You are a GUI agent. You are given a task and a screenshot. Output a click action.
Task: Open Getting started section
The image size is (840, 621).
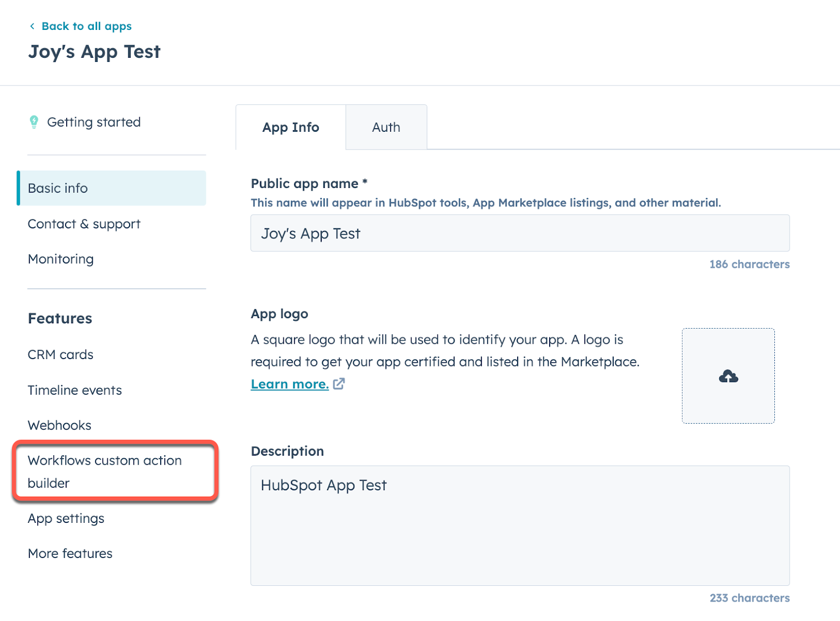pyautogui.click(x=94, y=122)
